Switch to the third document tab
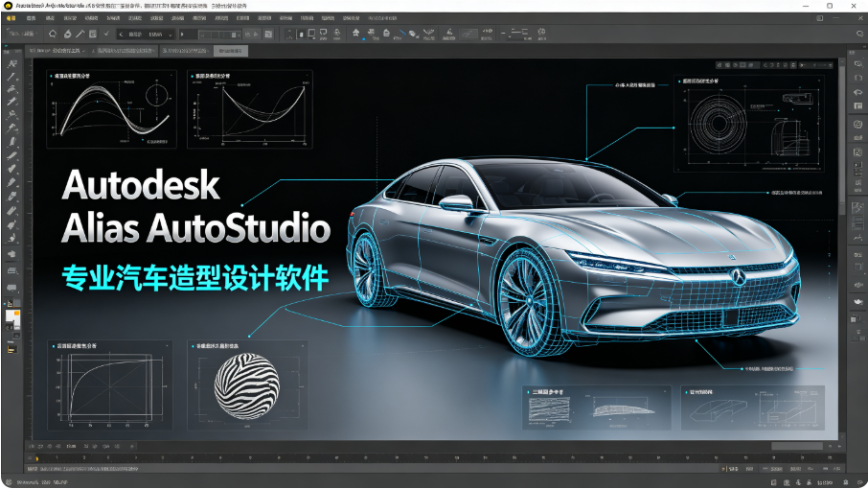This screenshot has width=868, height=489. point(186,51)
